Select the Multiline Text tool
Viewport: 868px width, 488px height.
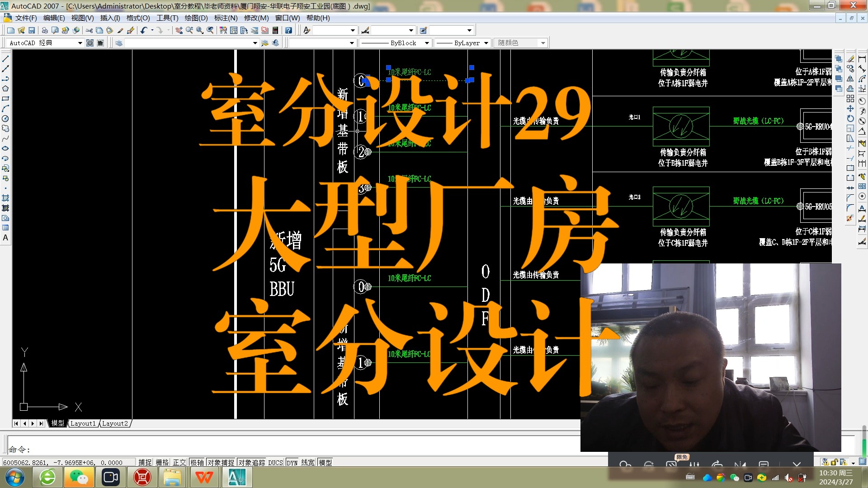pos(5,238)
